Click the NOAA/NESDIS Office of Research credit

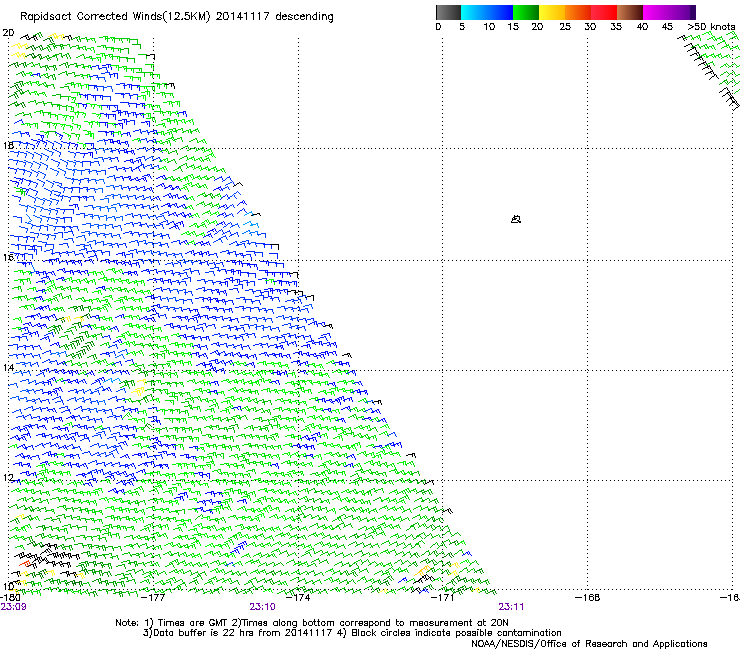(589, 644)
